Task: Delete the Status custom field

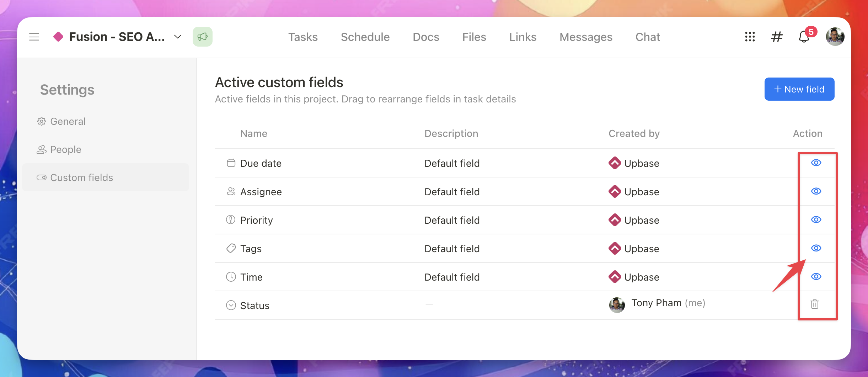Action: 815,304
